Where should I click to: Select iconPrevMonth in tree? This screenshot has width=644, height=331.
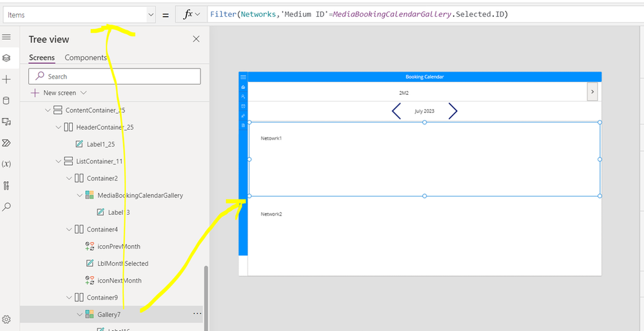coord(119,246)
